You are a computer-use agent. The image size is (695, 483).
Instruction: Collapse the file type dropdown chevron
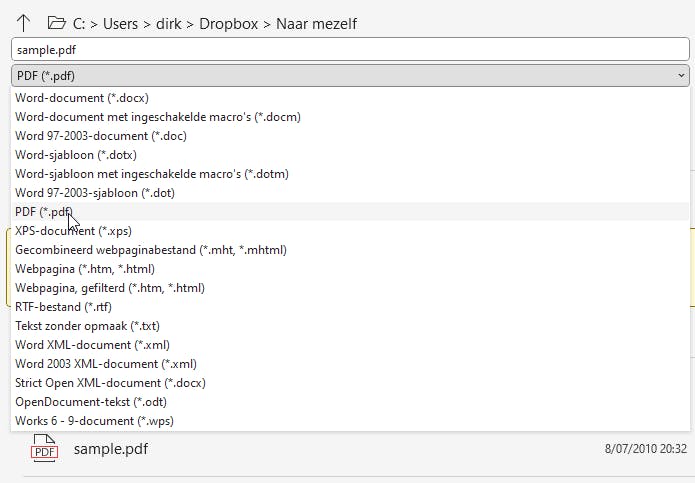(681, 75)
